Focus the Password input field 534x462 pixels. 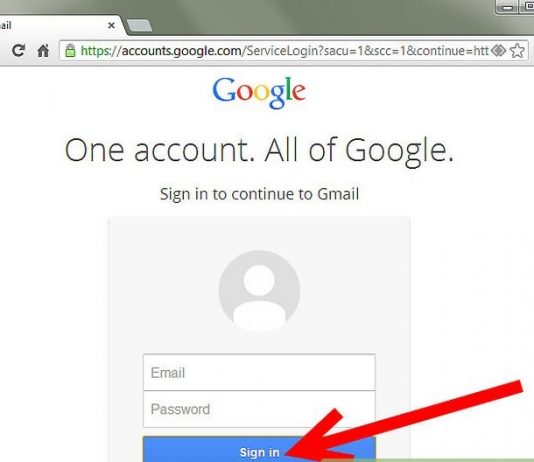(x=259, y=409)
